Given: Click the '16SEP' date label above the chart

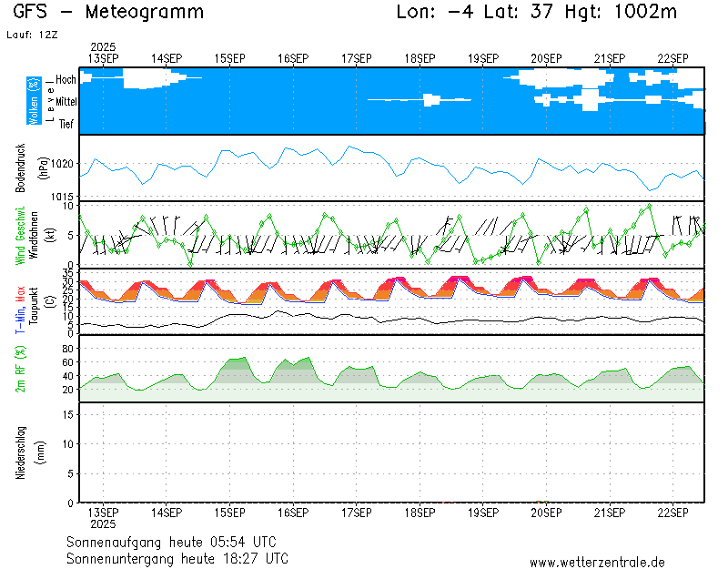Looking at the screenshot, I should 293,59.
